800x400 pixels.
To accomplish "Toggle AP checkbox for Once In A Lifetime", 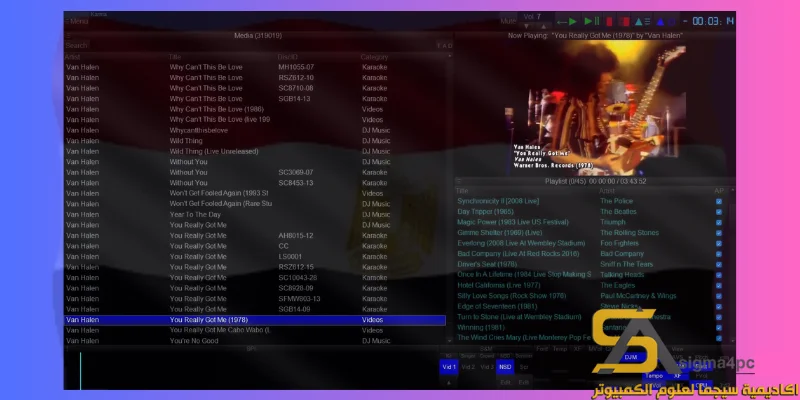I will point(719,275).
